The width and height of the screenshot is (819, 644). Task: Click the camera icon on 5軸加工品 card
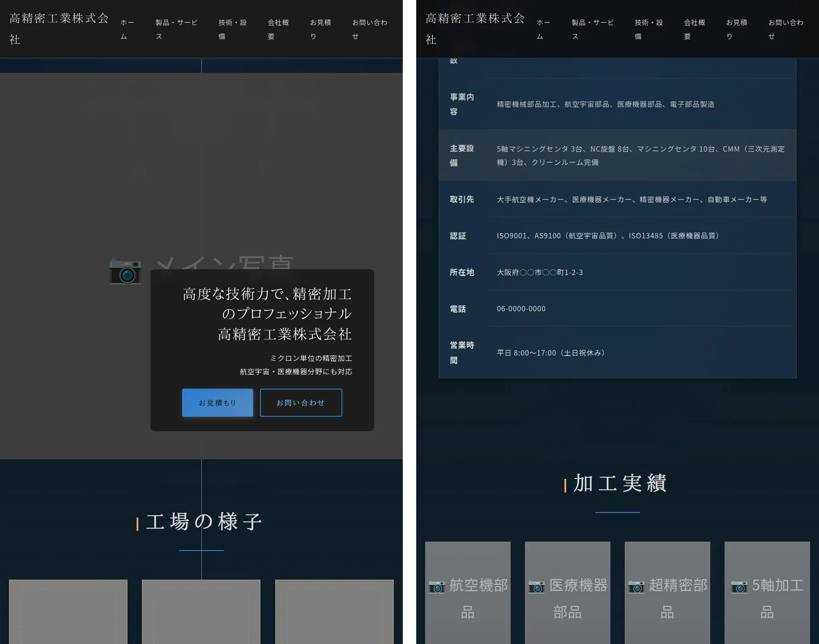pyautogui.click(x=740, y=587)
